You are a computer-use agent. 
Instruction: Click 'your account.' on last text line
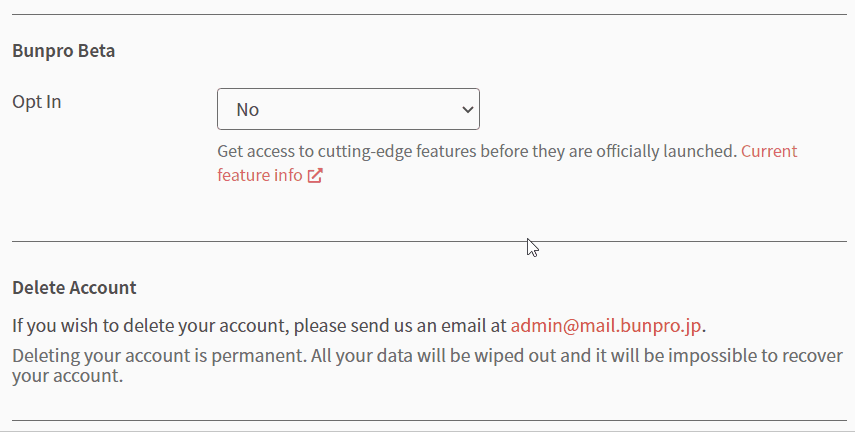coord(68,376)
